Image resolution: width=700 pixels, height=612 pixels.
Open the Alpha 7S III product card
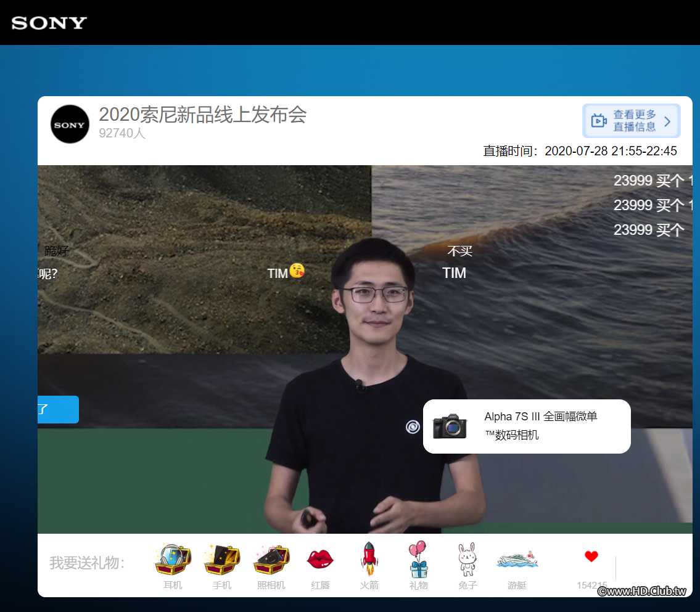click(x=527, y=426)
